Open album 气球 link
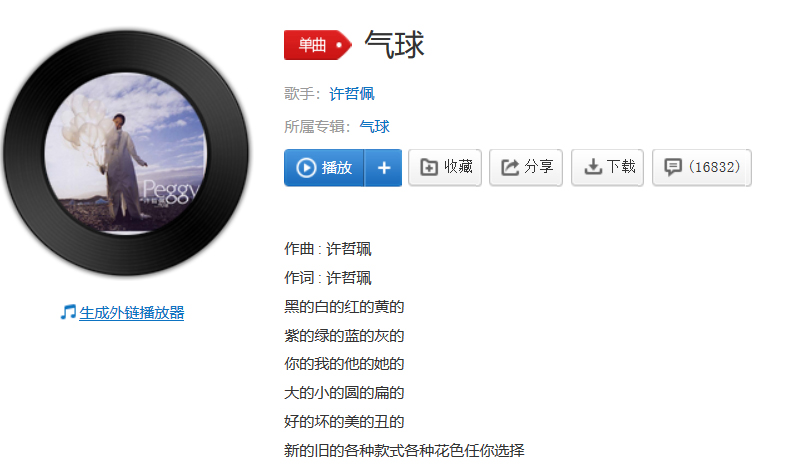The width and height of the screenshot is (807, 469). [x=374, y=127]
